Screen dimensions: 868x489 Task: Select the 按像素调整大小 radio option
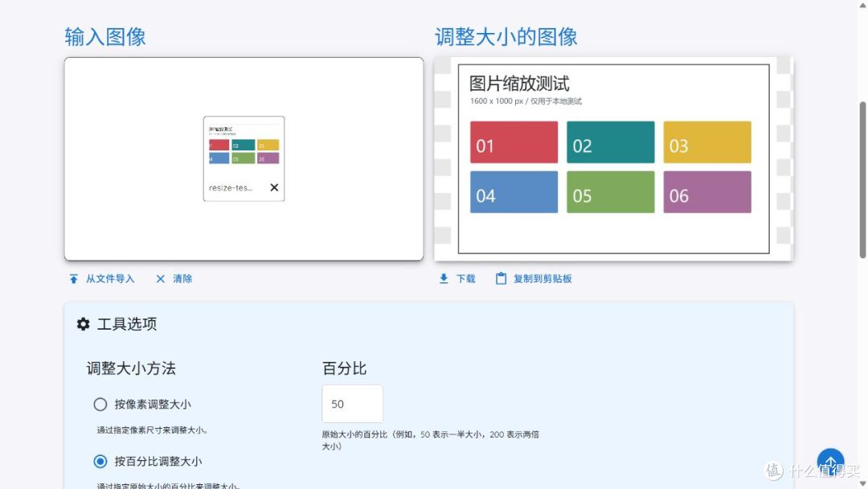100,405
